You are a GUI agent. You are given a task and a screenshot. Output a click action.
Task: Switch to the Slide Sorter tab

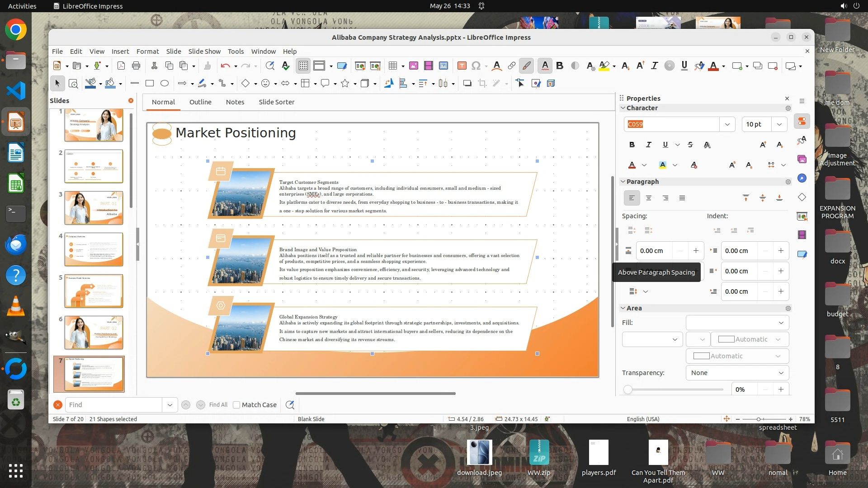click(x=276, y=102)
